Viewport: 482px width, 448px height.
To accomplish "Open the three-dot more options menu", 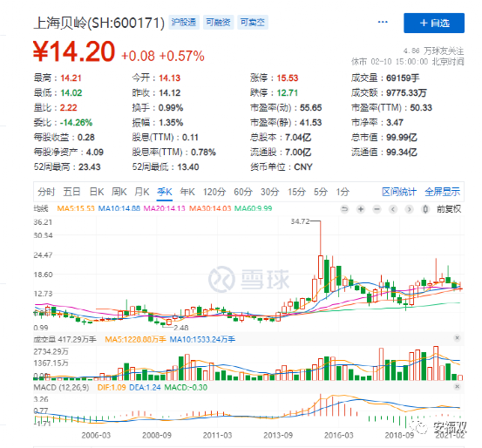I will coord(383,22).
